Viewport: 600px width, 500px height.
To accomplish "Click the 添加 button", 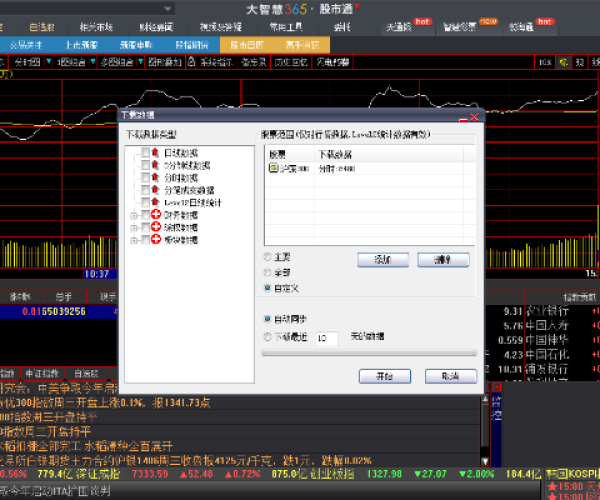I will (x=385, y=259).
